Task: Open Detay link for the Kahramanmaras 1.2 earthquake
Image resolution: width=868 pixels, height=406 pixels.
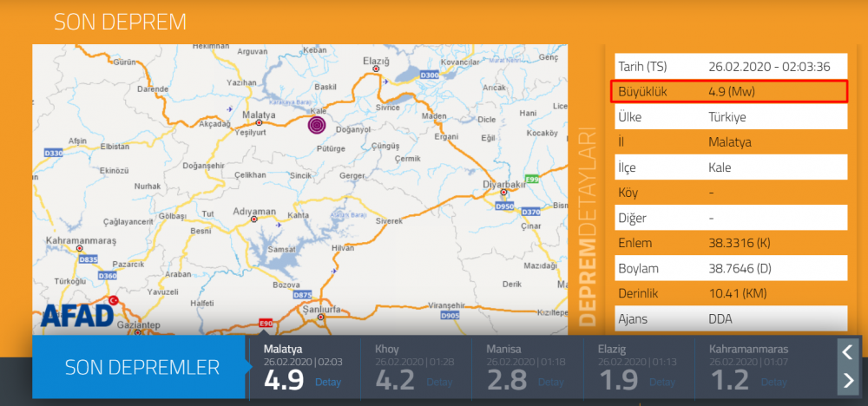Action: 773,382
